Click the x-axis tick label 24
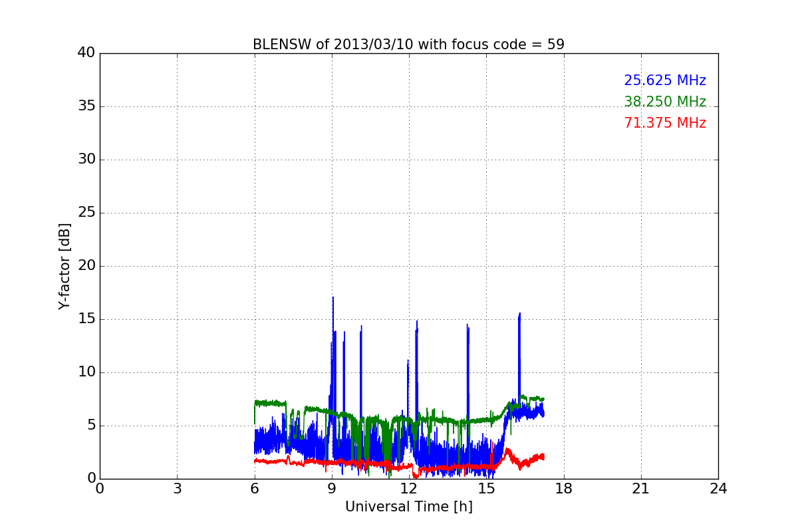 718,489
